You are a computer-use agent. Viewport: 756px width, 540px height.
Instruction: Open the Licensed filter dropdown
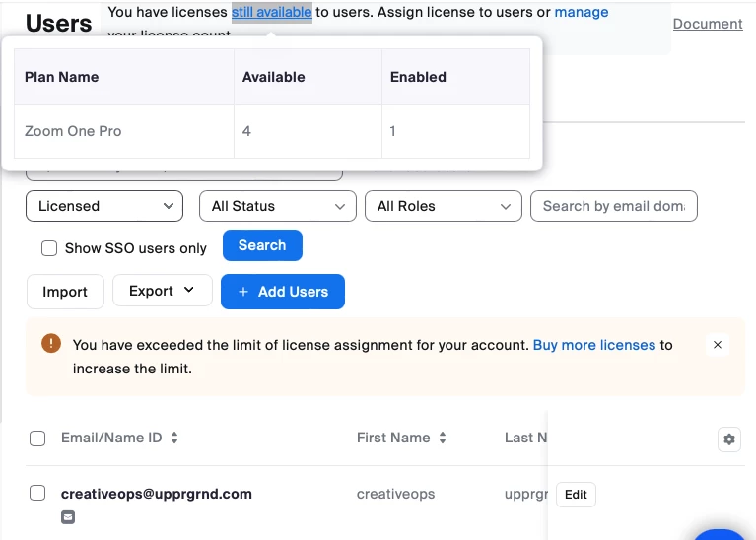click(104, 206)
